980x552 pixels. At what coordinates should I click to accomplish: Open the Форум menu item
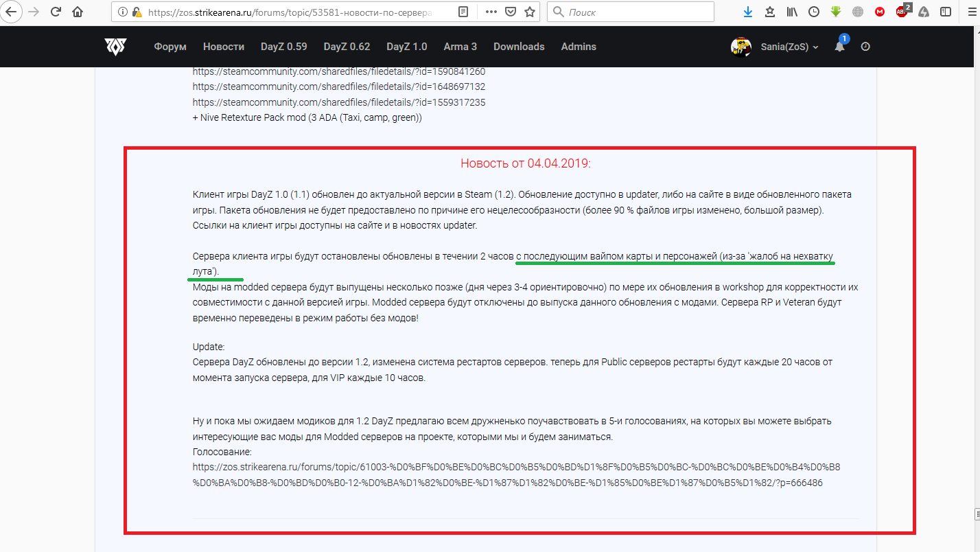170,47
